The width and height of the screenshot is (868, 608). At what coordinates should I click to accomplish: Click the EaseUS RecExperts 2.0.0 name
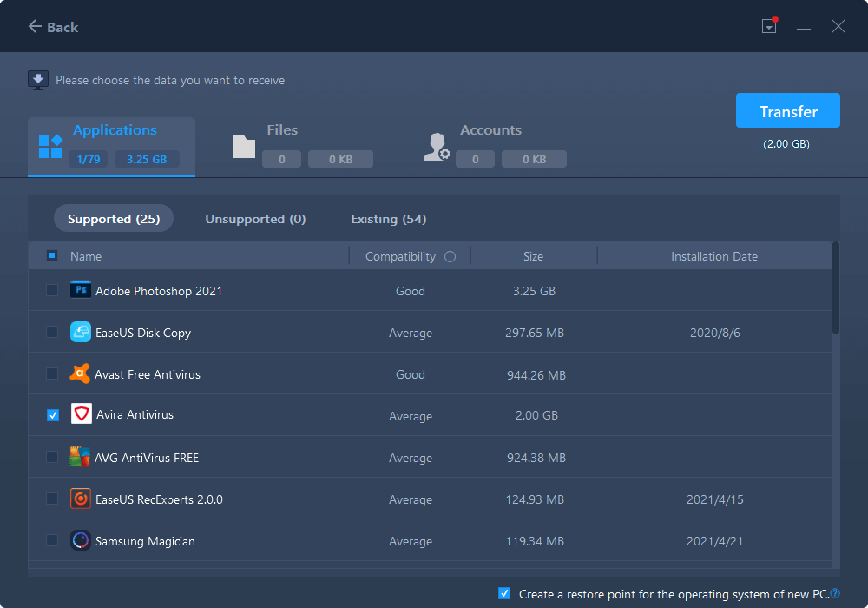click(x=159, y=499)
